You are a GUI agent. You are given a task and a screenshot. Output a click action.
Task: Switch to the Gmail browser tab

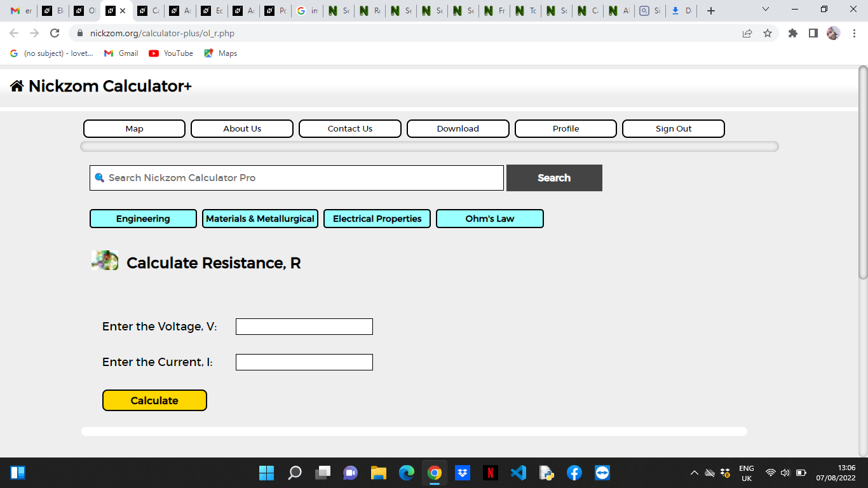tap(21, 11)
